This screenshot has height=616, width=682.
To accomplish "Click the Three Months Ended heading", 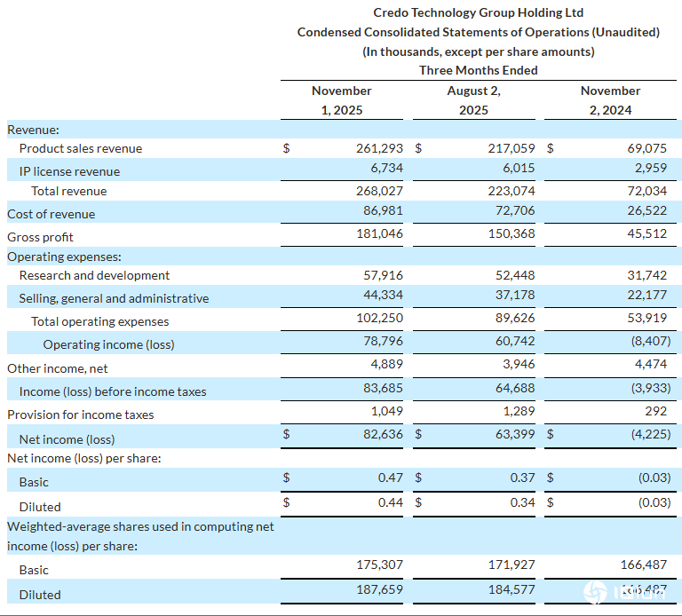I will point(478,70).
